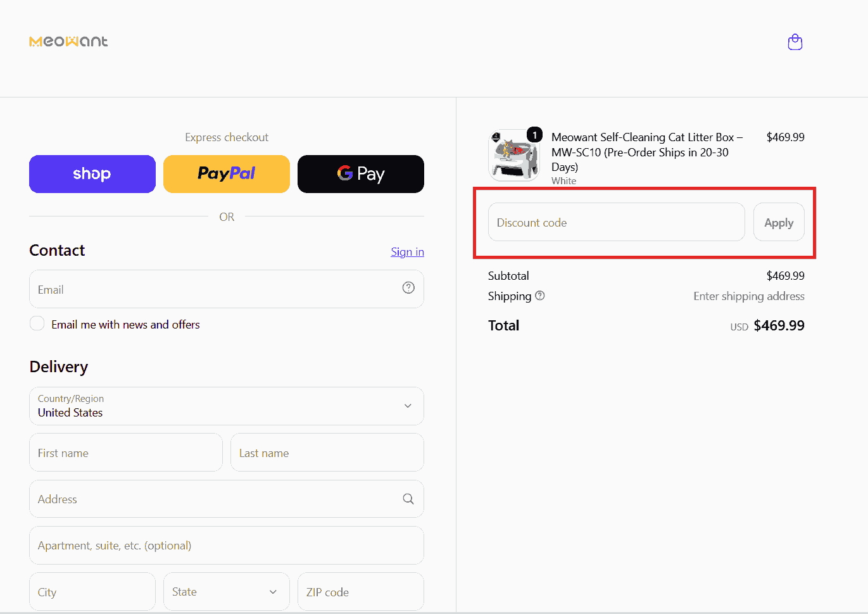Click the City input field

(x=92, y=592)
